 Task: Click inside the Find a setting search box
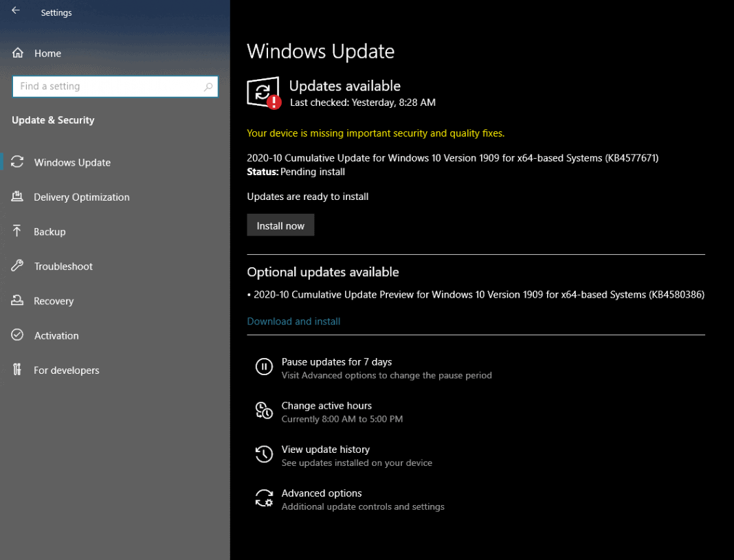(x=115, y=87)
